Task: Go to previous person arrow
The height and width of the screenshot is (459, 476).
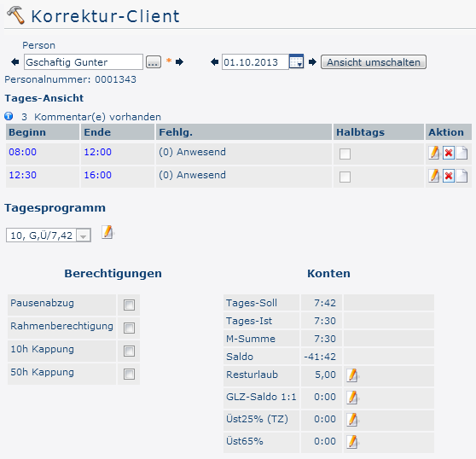Action: click(15, 62)
